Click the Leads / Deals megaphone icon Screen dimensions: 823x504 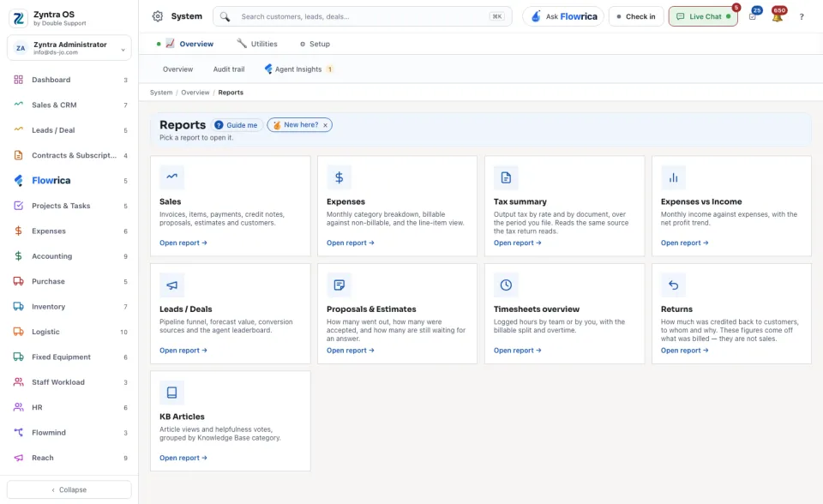pyautogui.click(x=171, y=285)
